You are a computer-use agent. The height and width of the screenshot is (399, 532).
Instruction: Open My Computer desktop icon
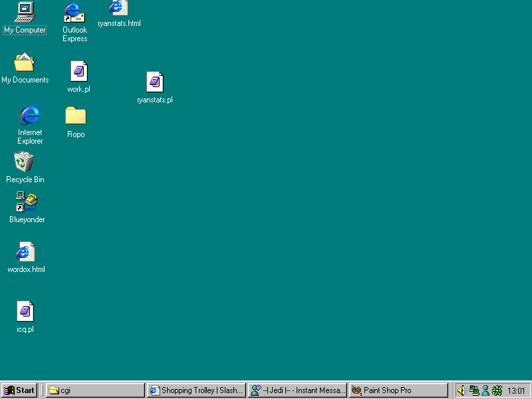tap(25, 12)
